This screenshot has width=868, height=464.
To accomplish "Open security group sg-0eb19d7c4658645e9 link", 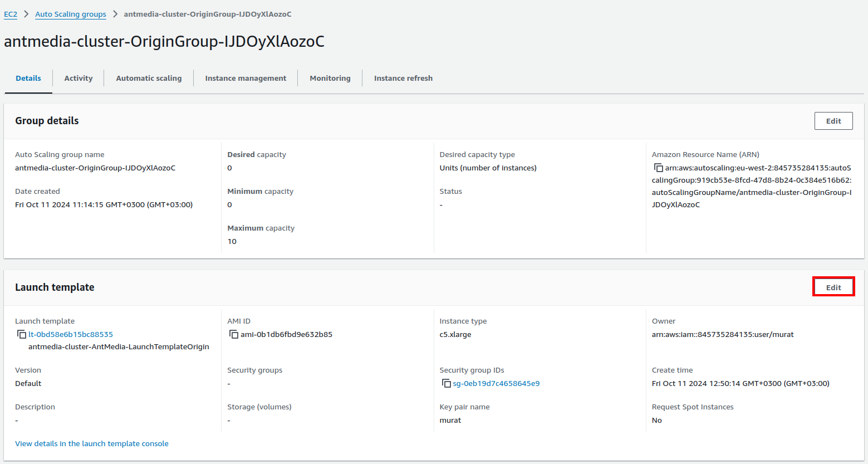I will 496,383.
